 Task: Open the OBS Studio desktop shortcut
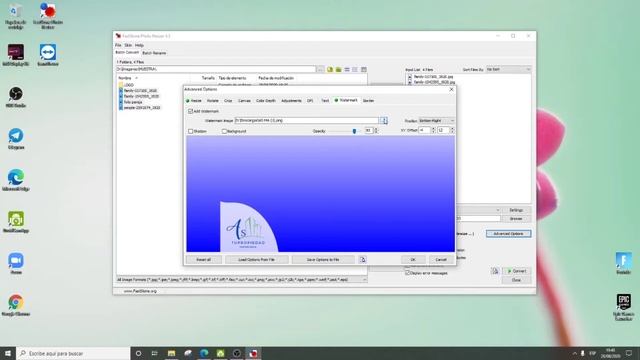pyautogui.click(x=16, y=97)
